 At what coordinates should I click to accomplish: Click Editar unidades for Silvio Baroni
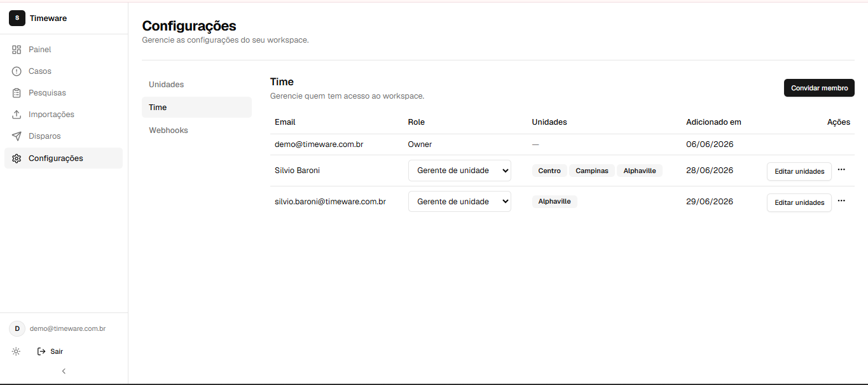coord(799,171)
